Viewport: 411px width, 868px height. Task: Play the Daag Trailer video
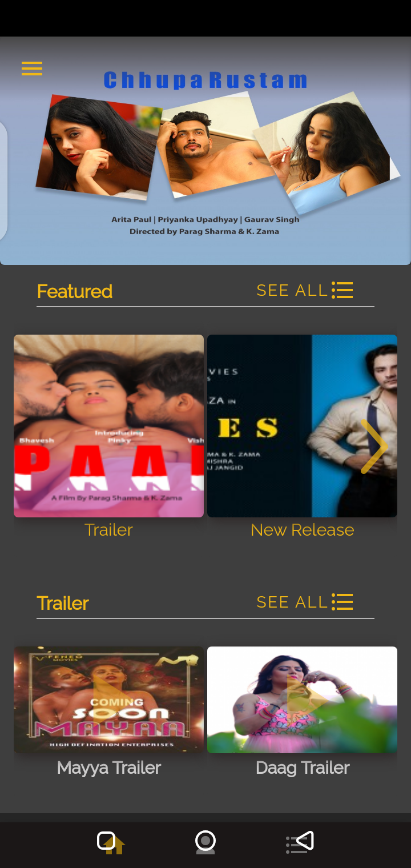302,700
